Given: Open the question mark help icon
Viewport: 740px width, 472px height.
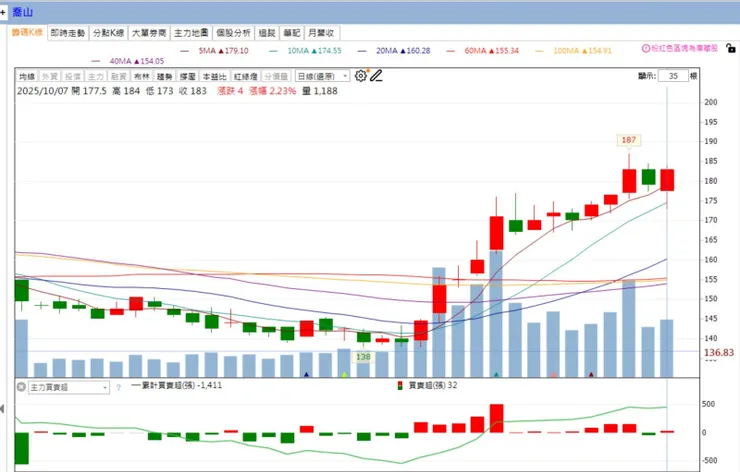Looking at the screenshot, I should [x=118, y=388].
